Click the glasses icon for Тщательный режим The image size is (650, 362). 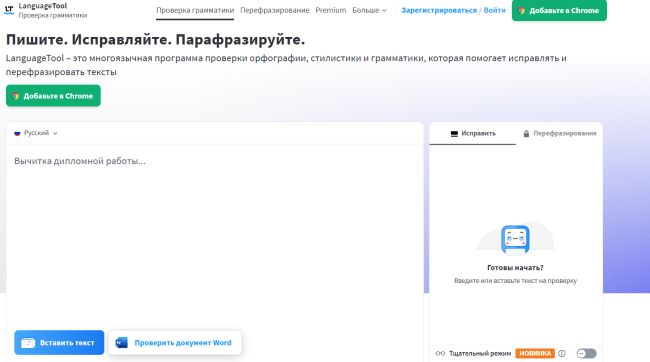[440, 353]
